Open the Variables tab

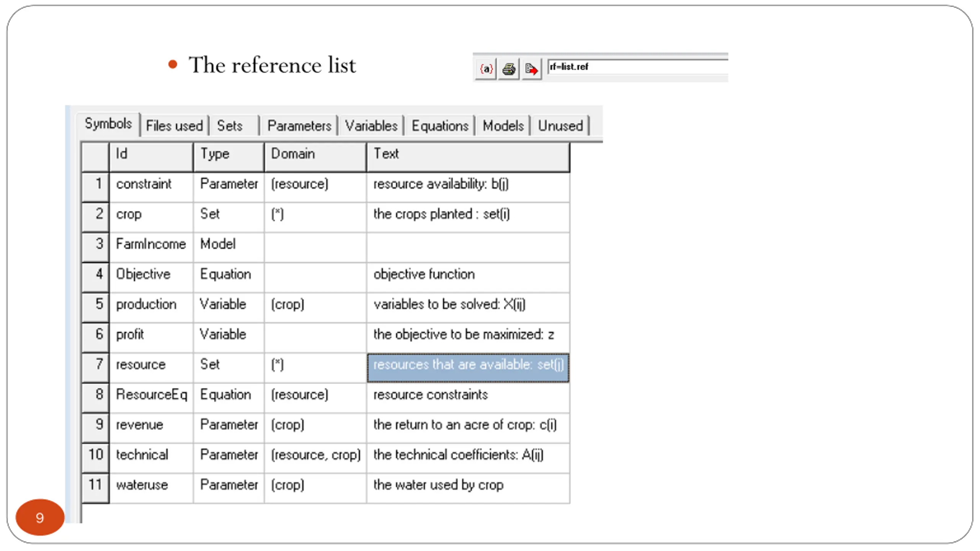point(371,126)
